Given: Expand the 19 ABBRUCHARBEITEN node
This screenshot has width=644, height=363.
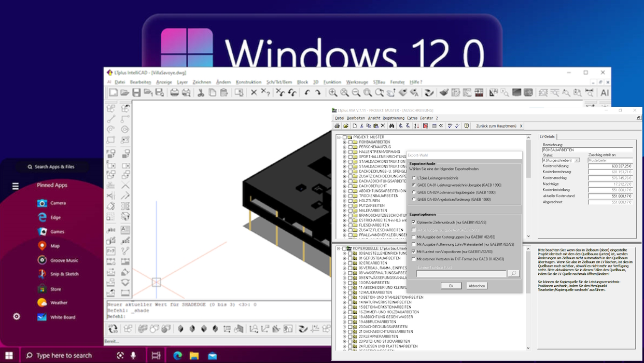Looking at the screenshot, I should tap(344, 322).
